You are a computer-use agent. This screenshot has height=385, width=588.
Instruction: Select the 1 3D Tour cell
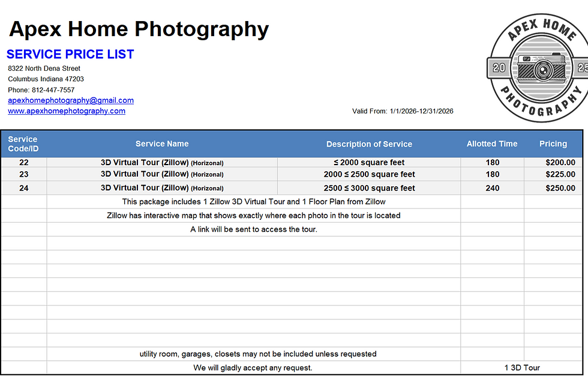(522, 368)
